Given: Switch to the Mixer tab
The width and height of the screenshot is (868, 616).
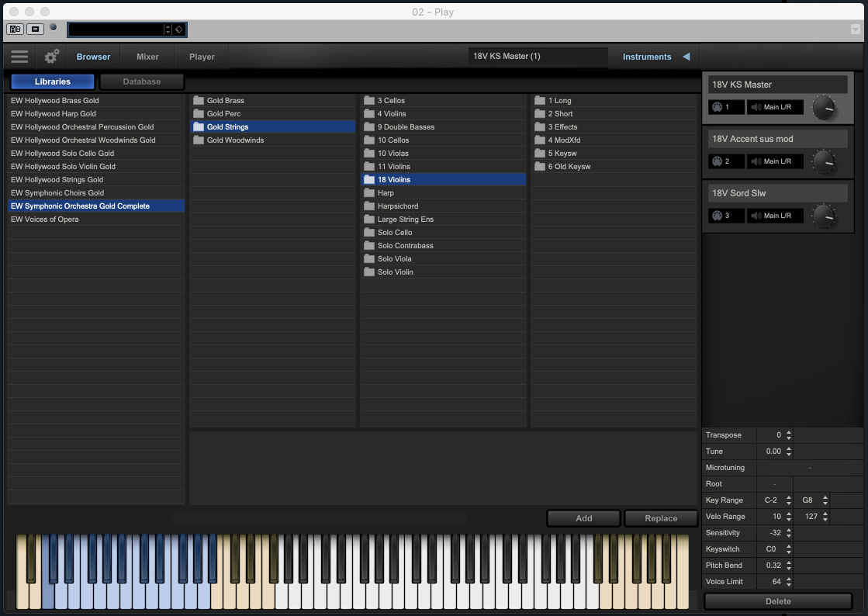Looking at the screenshot, I should pos(147,57).
